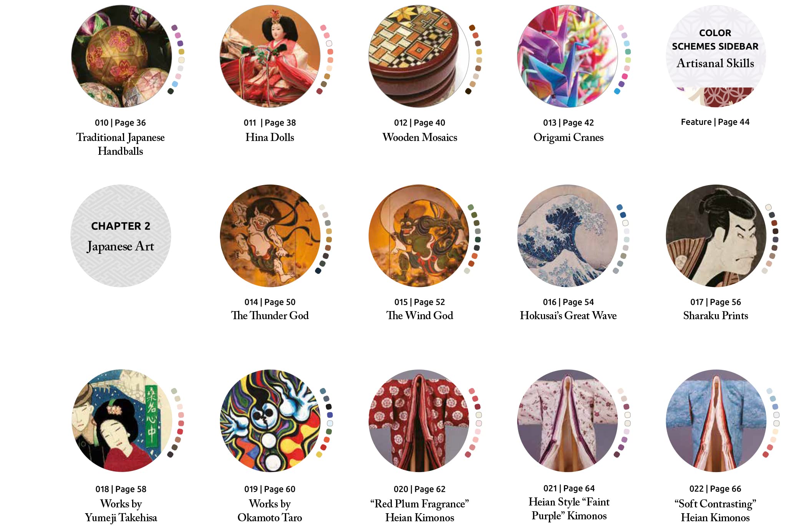Pick the bottom yellow swatch beside Okamoto Taro

(x=319, y=454)
